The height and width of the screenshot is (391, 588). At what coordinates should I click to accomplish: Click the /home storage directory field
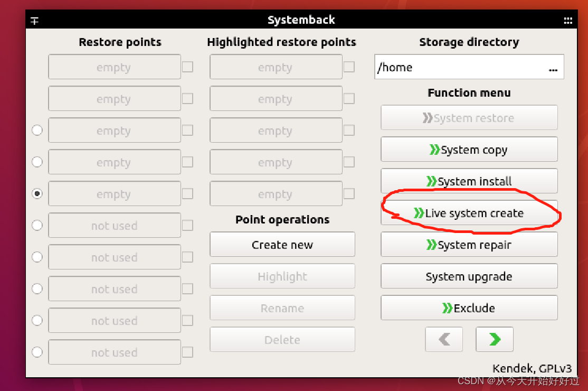click(469, 67)
